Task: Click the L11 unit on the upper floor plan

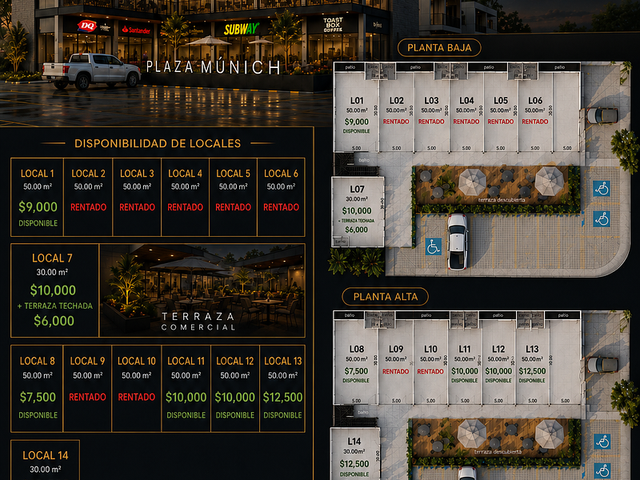Action: [x=464, y=362]
